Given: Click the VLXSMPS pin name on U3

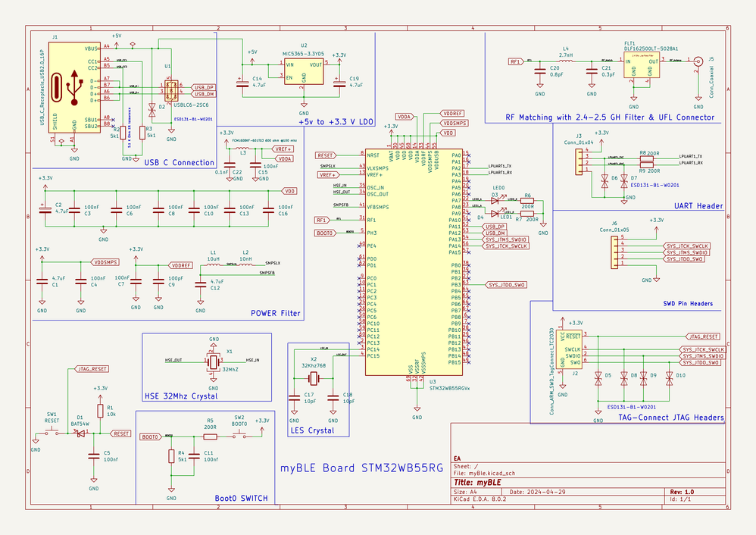Looking at the screenshot, I should point(377,168).
